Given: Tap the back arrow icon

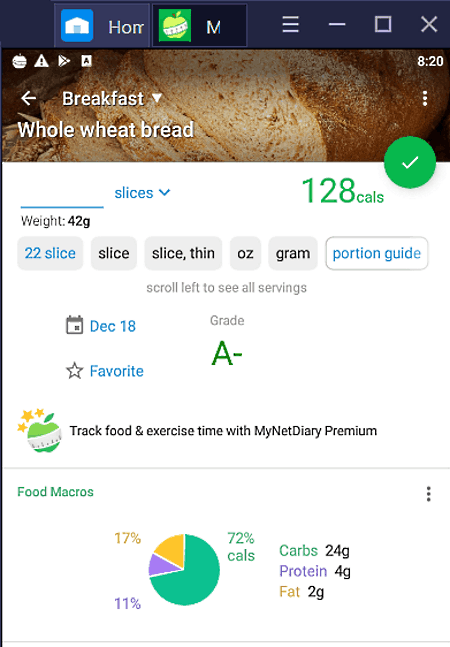Looking at the screenshot, I should (28, 98).
